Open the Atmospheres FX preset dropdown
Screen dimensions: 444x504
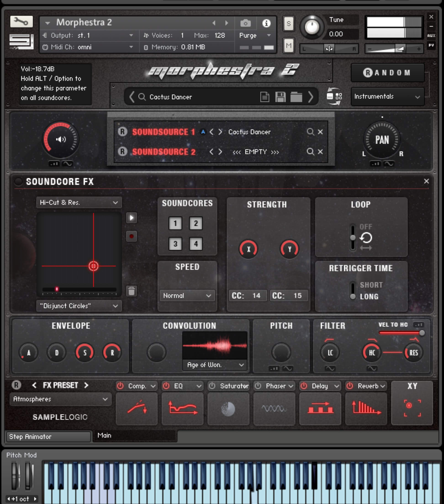point(61,399)
